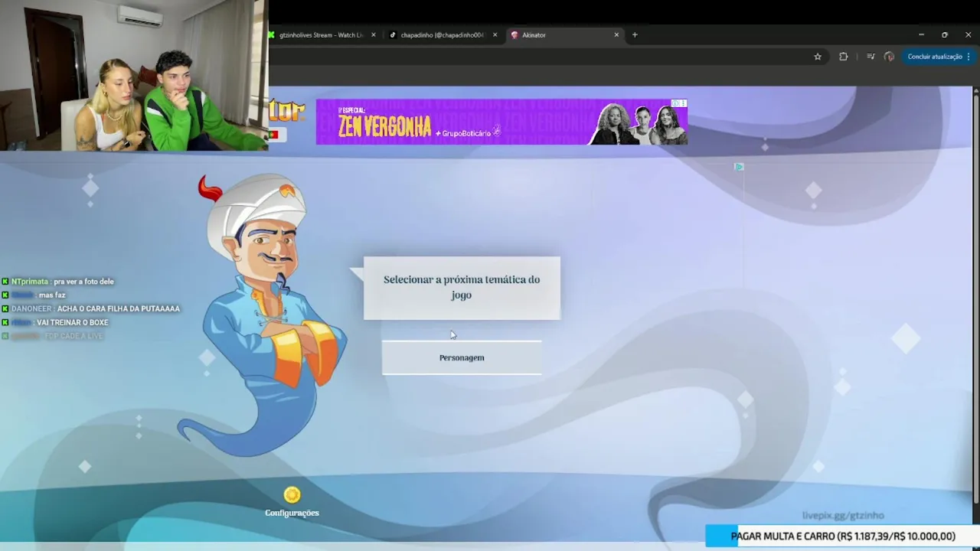Click the webcam overlay video
This screenshot has height=551, width=980.
click(134, 75)
